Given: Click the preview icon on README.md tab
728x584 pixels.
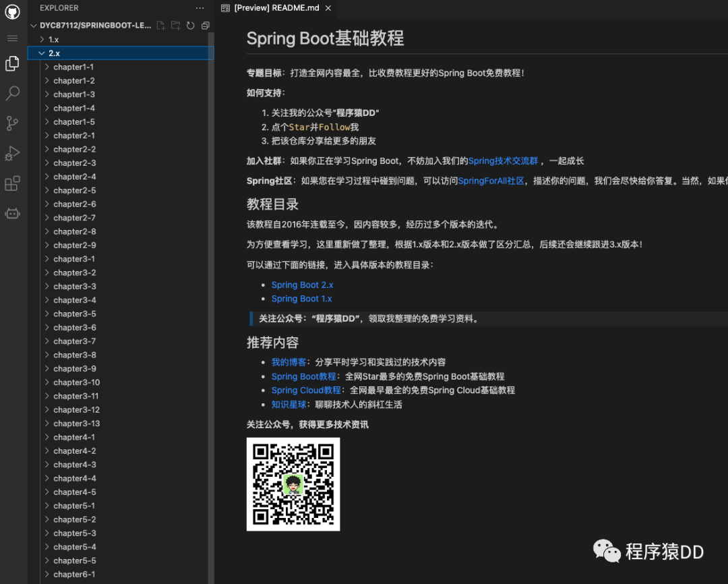Looking at the screenshot, I should 225,8.
